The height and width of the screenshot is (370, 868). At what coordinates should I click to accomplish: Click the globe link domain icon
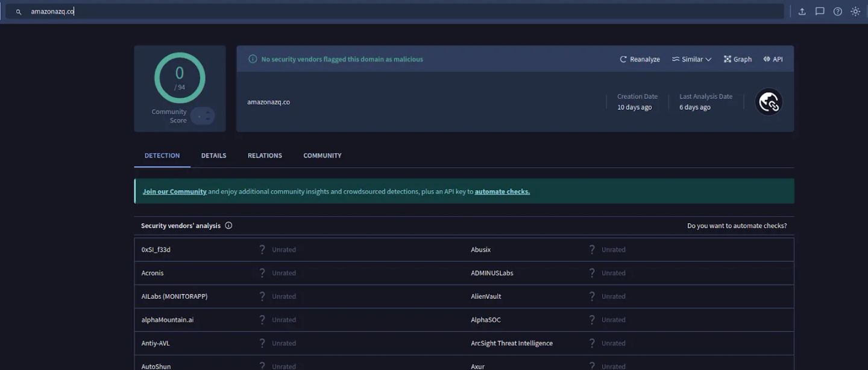[x=769, y=102]
